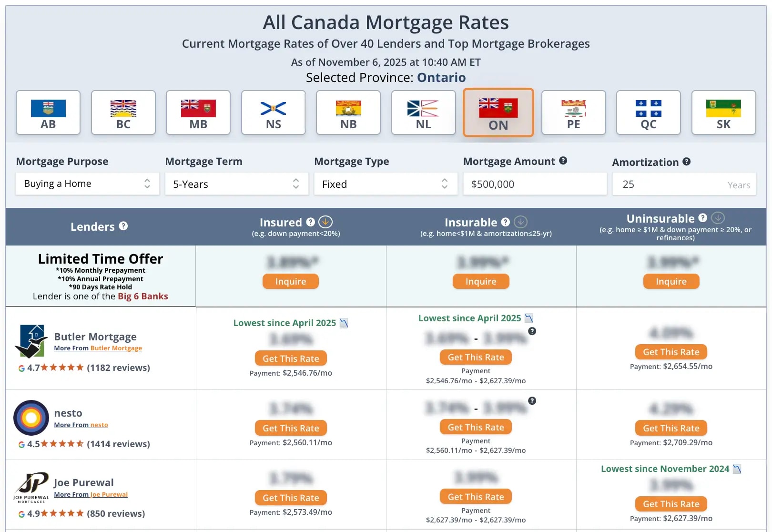
Task: Click the Butler Mortgage logo
Action: [31, 341]
